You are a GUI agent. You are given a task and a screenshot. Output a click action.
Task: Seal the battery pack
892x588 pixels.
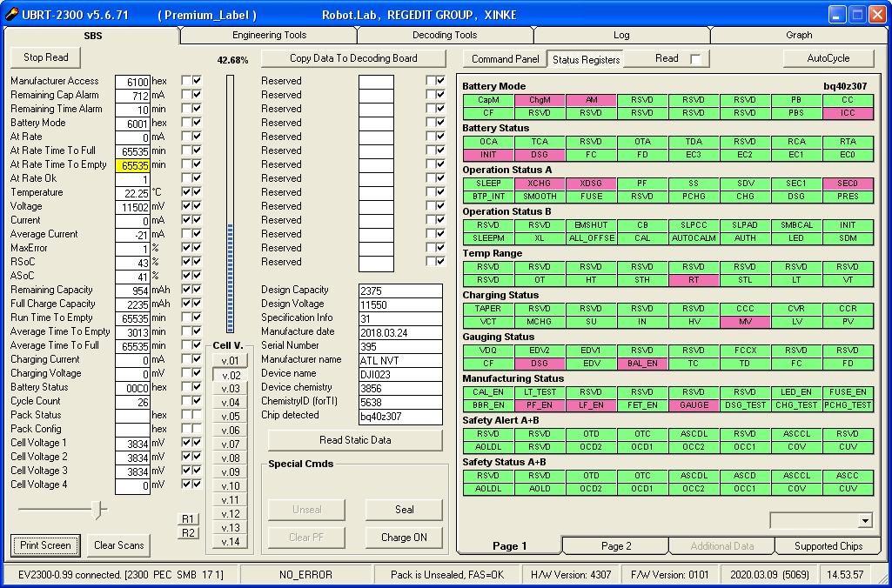[x=404, y=510]
